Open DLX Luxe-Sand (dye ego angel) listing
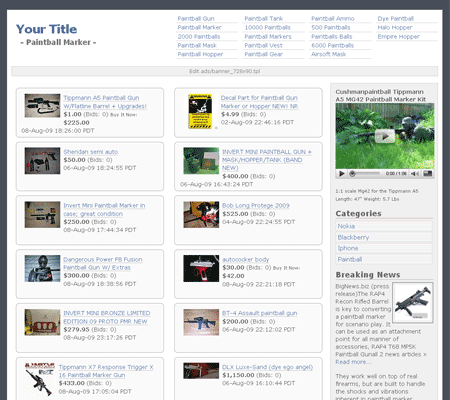 pos(267,367)
